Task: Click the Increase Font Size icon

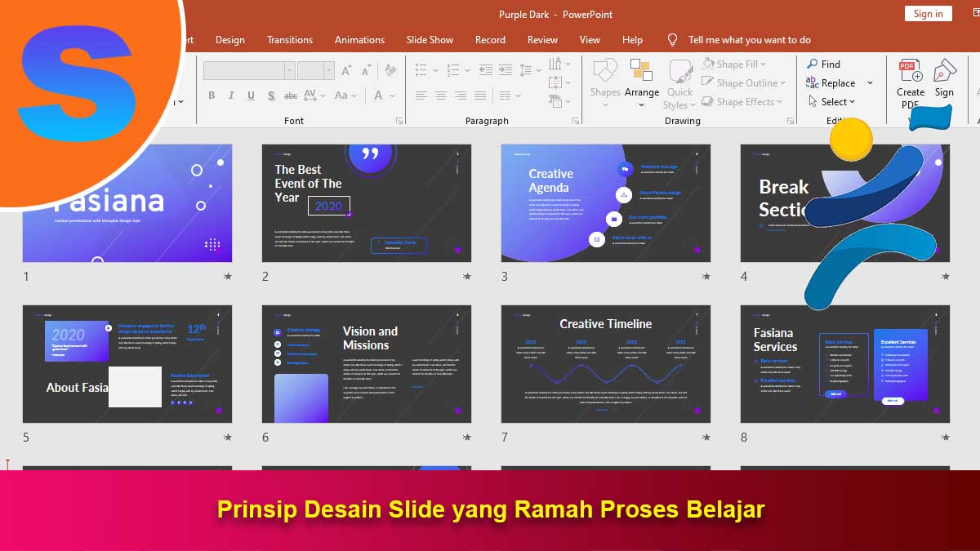Action: pos(345,71)
